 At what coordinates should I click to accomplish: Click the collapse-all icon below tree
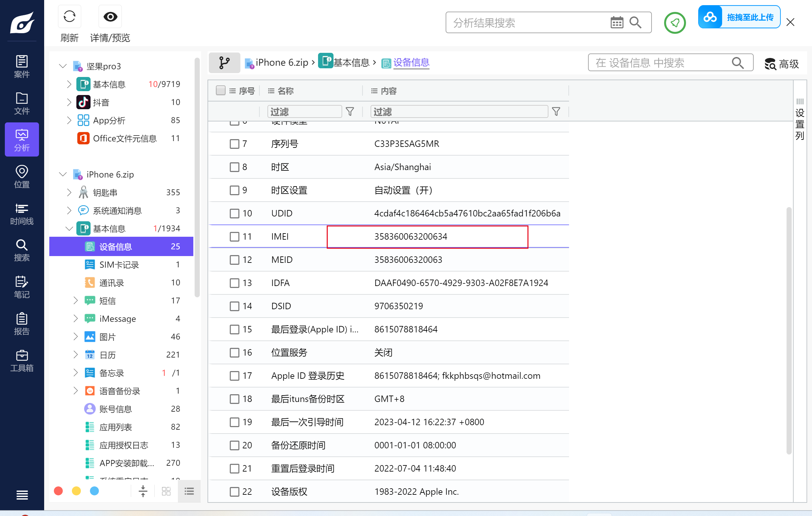(143, 491)
